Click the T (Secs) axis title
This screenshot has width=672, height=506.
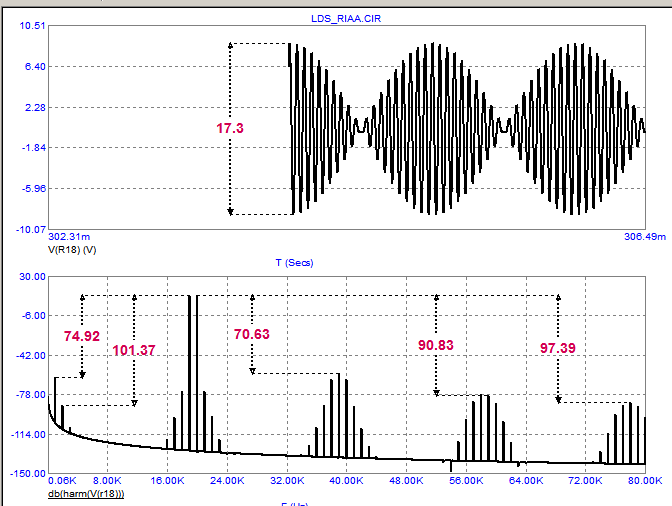click(x=294, y=263)
